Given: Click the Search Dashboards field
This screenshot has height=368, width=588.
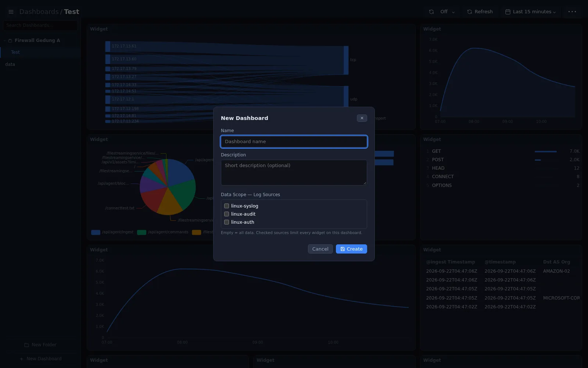Looking at the screenshot, I should (x=40, y=25).
